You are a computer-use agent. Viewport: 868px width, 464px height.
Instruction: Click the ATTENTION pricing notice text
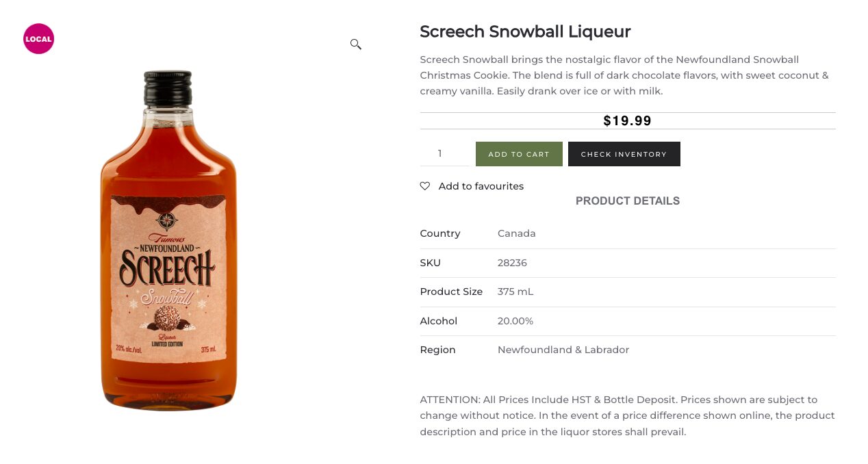tap(626, 415)
